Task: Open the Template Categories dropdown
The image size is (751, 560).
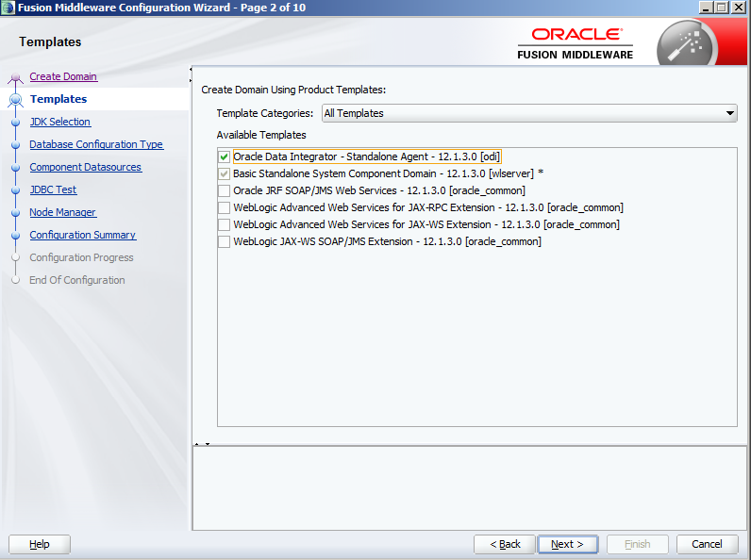Action: [x=529, y=113]
